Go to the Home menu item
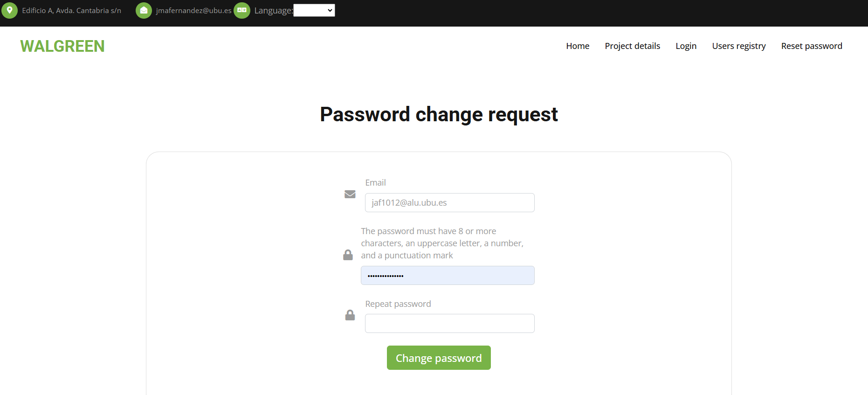 coord(578,46)
